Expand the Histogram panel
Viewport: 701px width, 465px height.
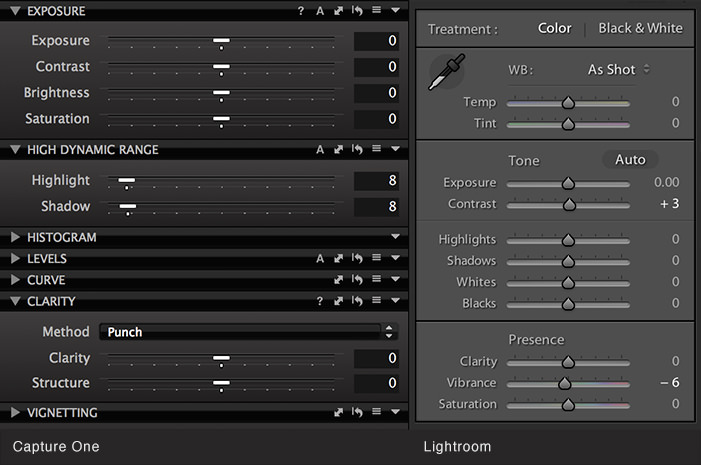click(x=15, y=237)
